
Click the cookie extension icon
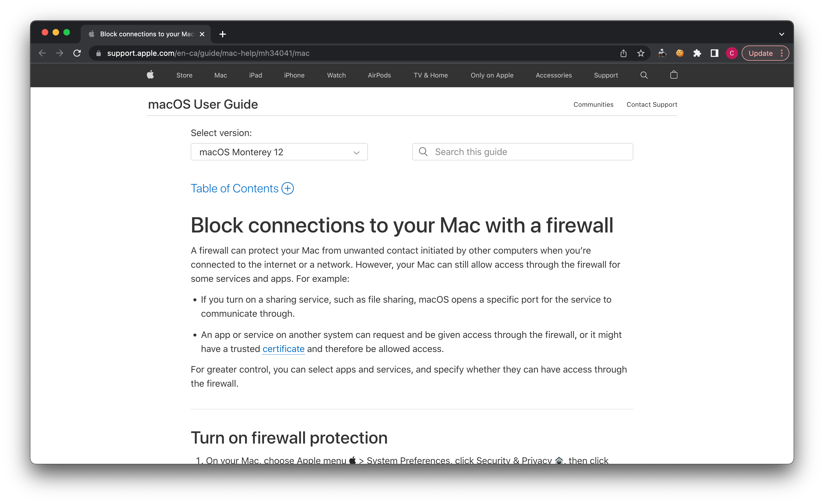tap(680, 53)
